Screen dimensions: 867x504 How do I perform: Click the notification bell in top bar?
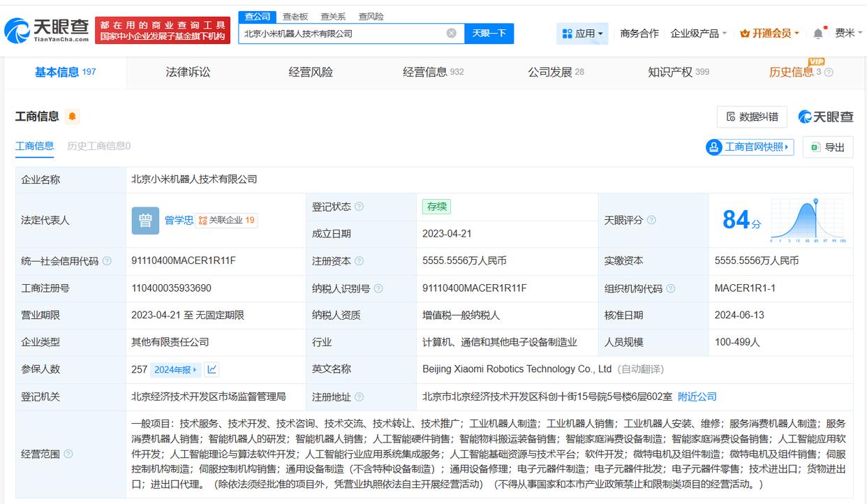click(x=818, y=34)
